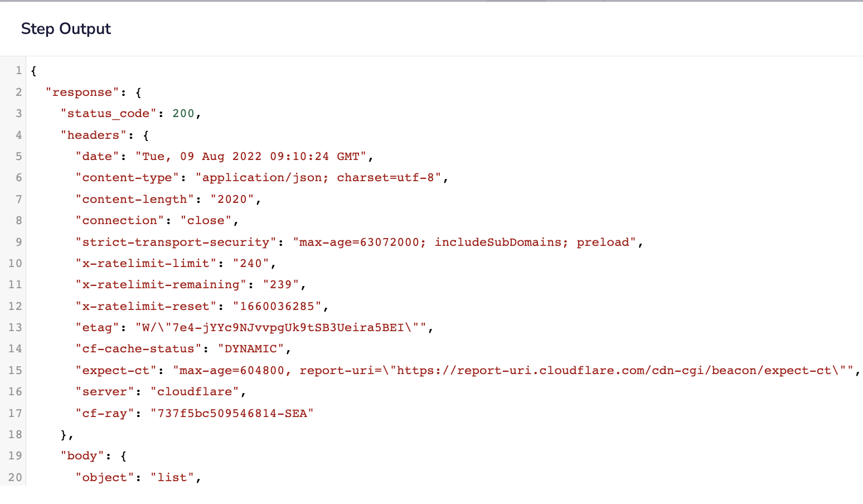Click the x-ratelimit-remaining value "239"
The height and width of the screenshot is (504, 863).
(281, 285)
